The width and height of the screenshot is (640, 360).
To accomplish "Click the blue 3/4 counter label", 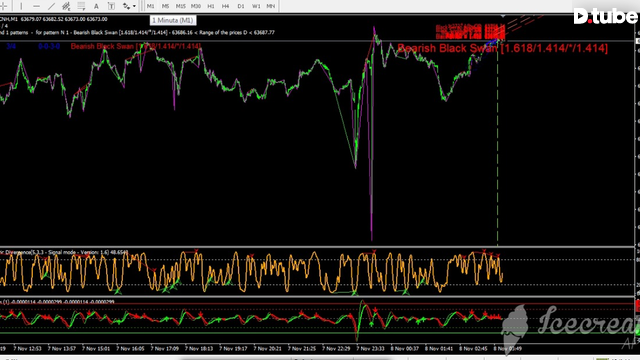I will (x=11, y=46).
